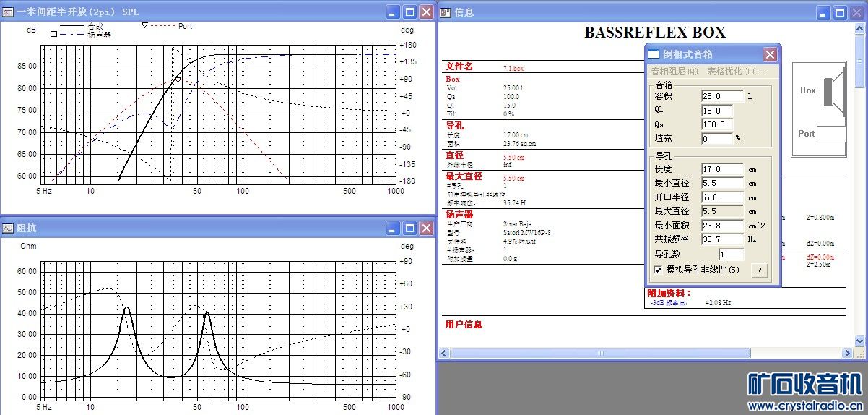Click the 42.08 Hz value
The image size is (868, 415).
pyautogui.click(x=718, y=303)
